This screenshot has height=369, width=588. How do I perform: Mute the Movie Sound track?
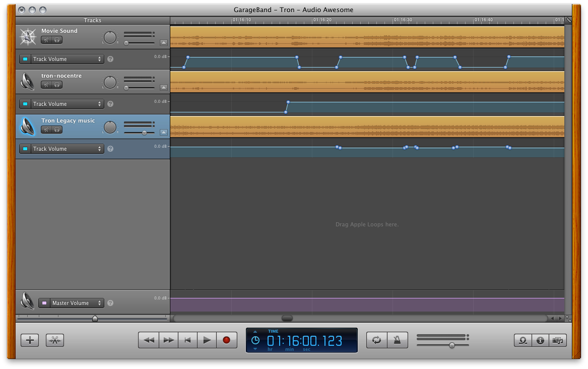point(46,40)
